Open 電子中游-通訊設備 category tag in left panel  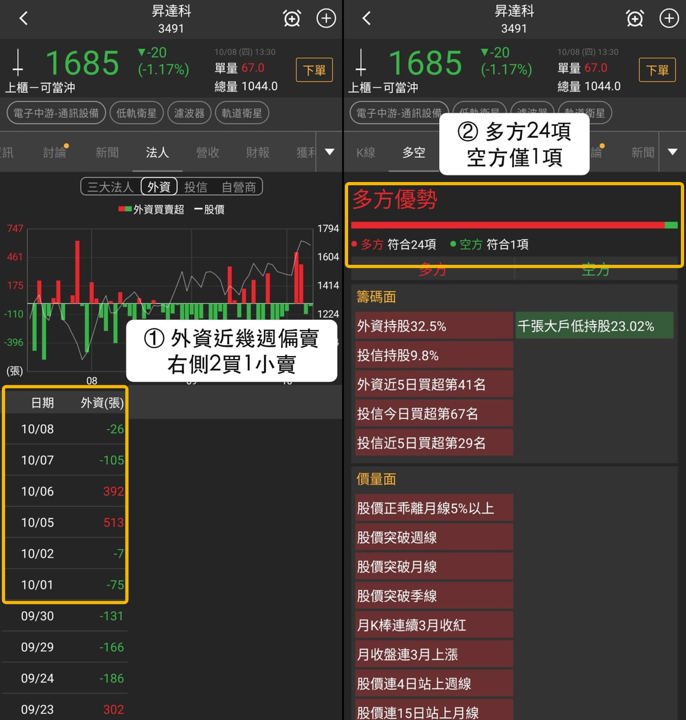[56, 113]
